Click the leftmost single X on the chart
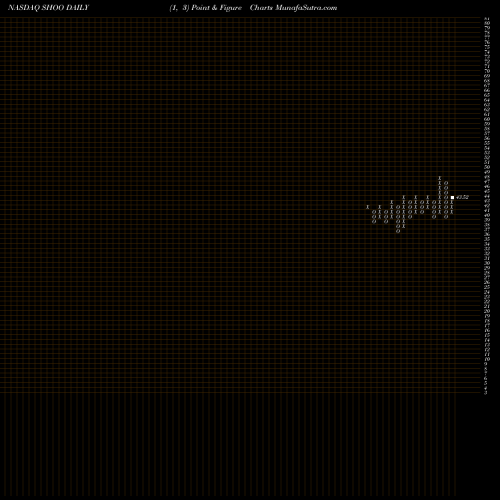Viewport: 500px width, 500px height. (368, 207)
